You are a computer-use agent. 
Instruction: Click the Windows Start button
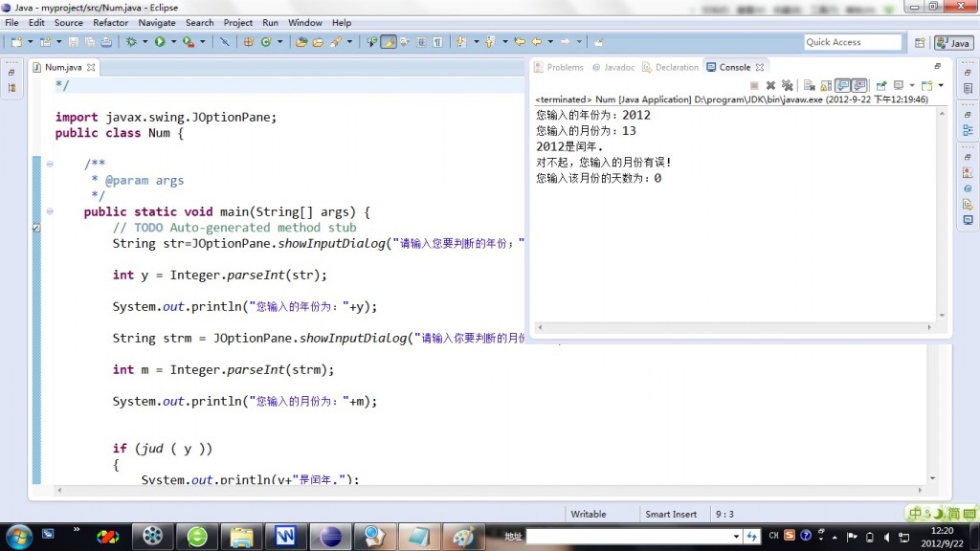18,537
